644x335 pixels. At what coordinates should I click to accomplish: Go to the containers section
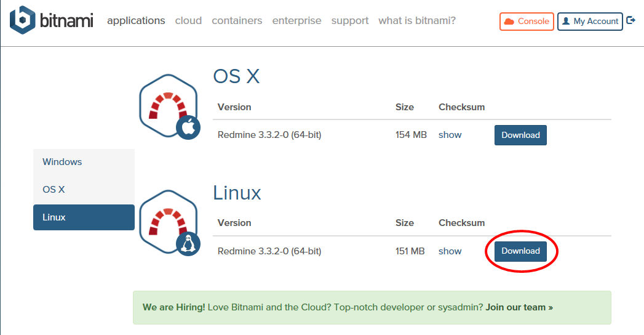coord(237,20)
